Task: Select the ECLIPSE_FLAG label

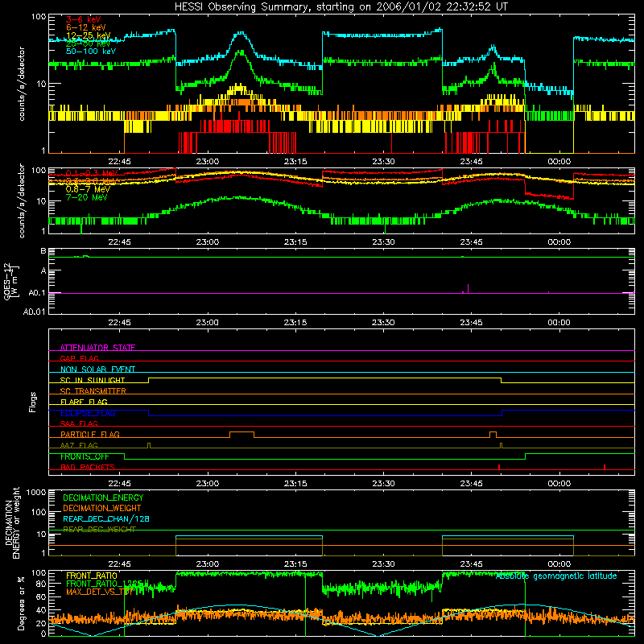Action: coord(88,413)
